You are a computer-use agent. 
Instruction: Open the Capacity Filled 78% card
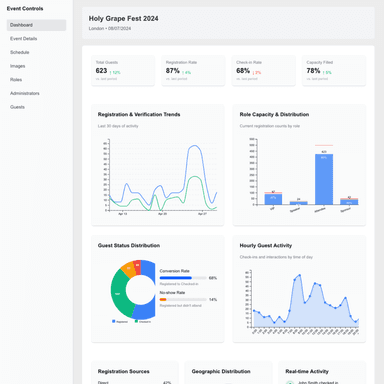pyautogui.click(x=334, y=71)
